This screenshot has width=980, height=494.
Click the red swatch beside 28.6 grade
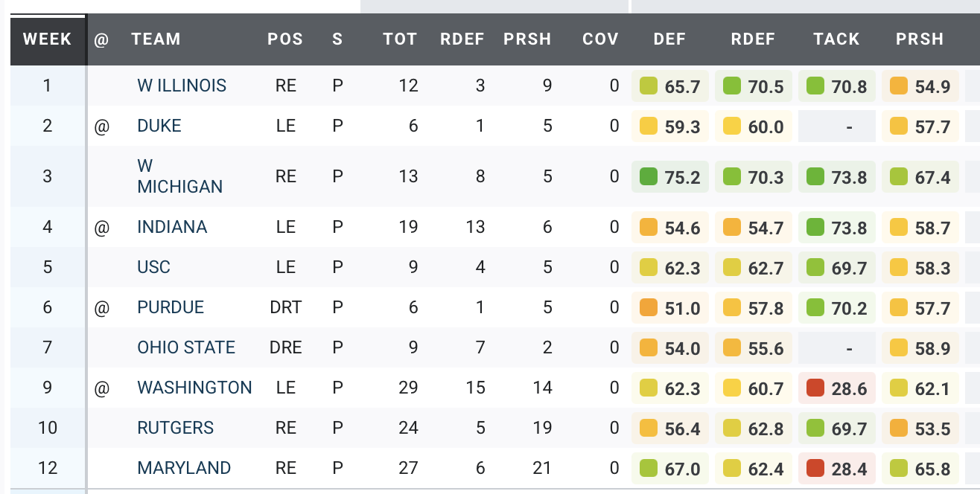click(815, 388)
